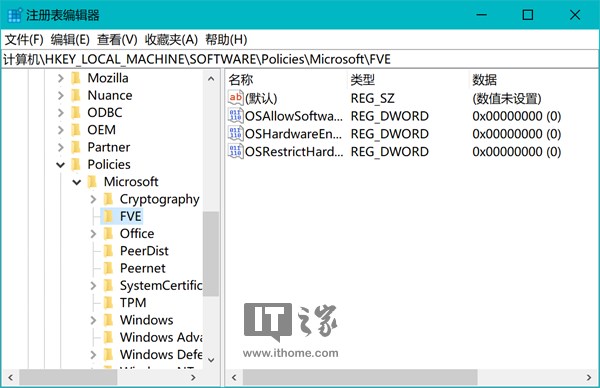Click the tree pane scroll-up arrow
The width and height of the screenshot is (600, 388).
point(211,79)
